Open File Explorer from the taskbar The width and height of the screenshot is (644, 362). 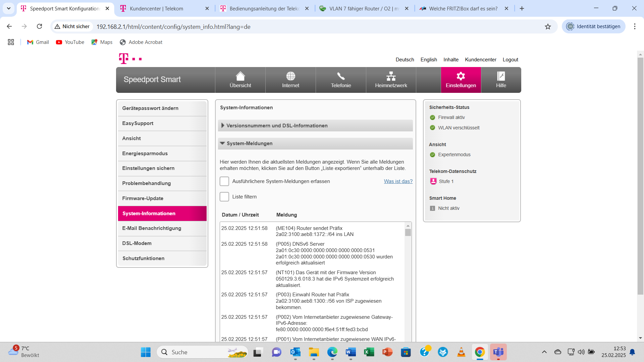tap(314, 352)
